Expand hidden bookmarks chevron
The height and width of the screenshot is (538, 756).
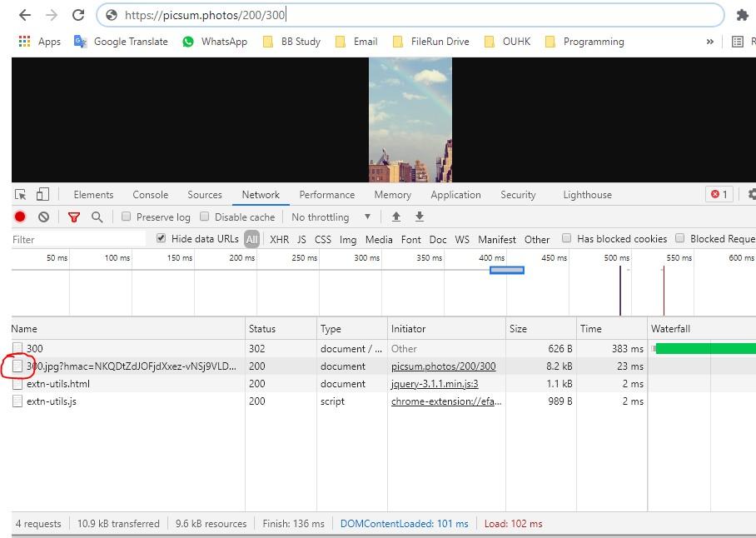pos(709,42)
